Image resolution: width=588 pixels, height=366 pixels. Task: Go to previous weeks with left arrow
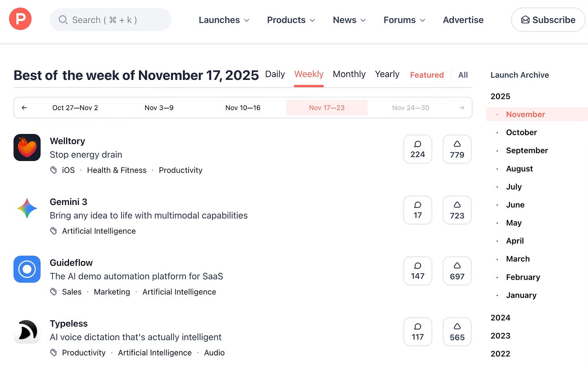coord(24,108)
